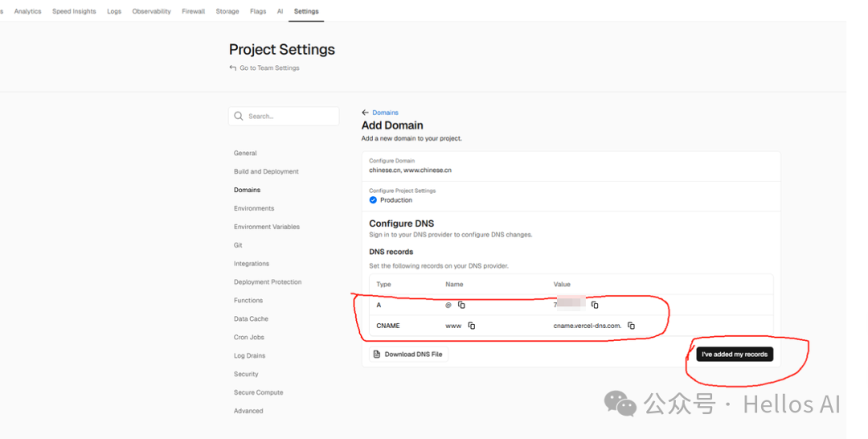Navigate to Log Drains settings
868x439 pixels.
(249, 355)
